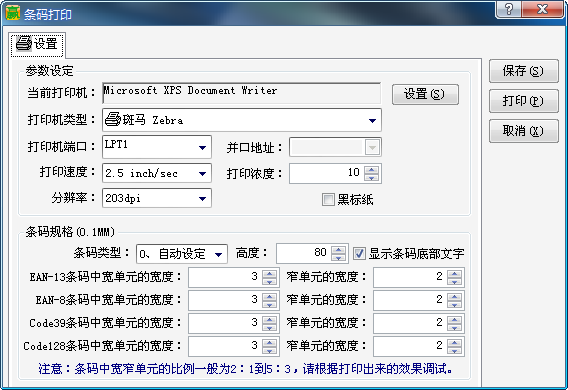
Task: Enable the 黑标纸 checkbox
Action: click(328, 200)
